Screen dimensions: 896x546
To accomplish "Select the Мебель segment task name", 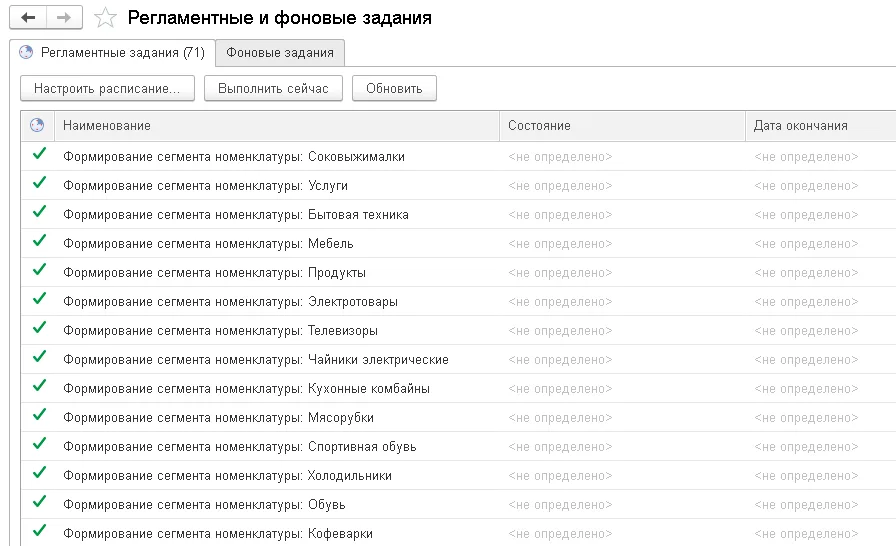I will [x=208, y=244].
